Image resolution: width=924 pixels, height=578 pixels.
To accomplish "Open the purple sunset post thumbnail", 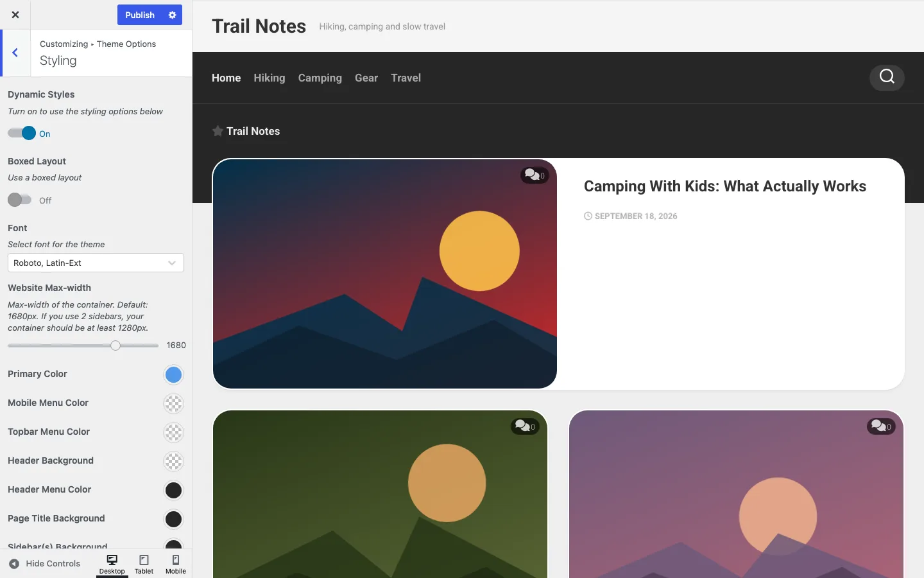I will click(736, 494).
